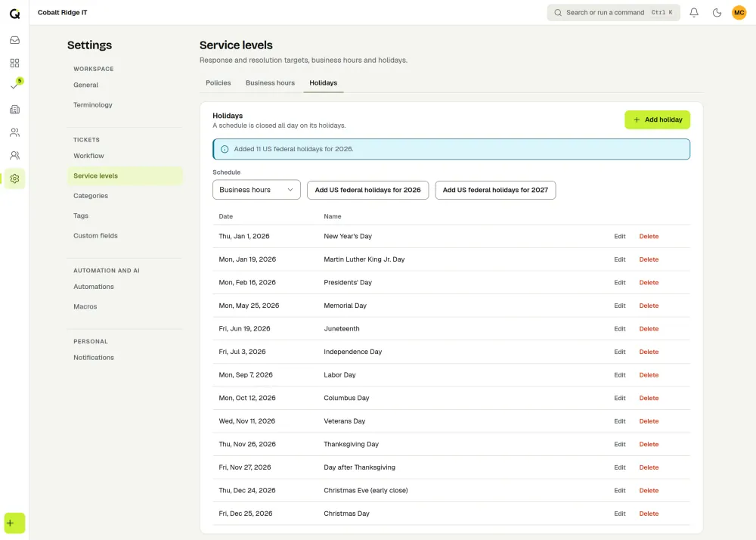Edit the Thanksgiving Day holiday

620,445
